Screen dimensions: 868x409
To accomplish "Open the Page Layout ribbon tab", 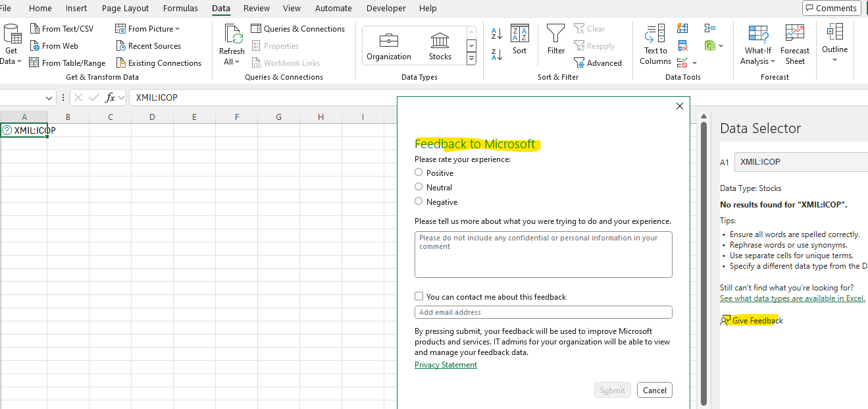I will tap(125, 8).
